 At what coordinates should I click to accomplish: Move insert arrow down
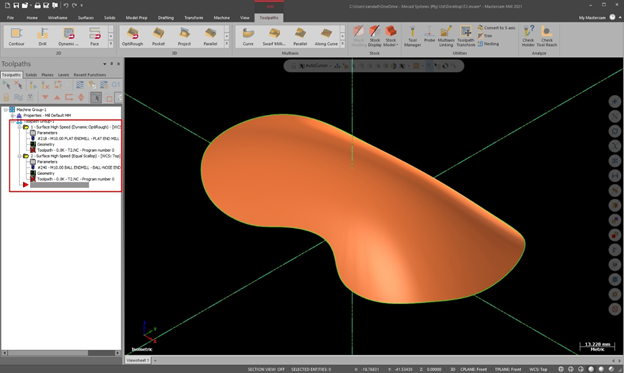45,97
